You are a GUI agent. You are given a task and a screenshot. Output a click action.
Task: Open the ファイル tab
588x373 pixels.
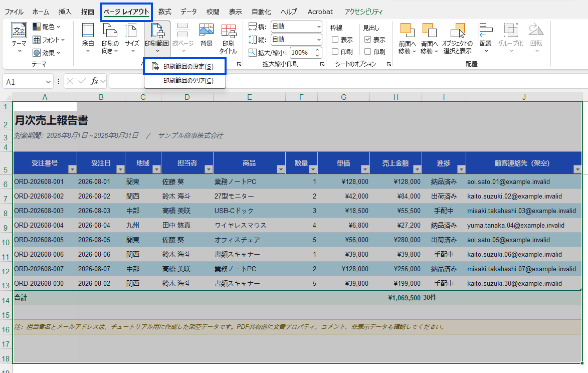pos(14,12)
